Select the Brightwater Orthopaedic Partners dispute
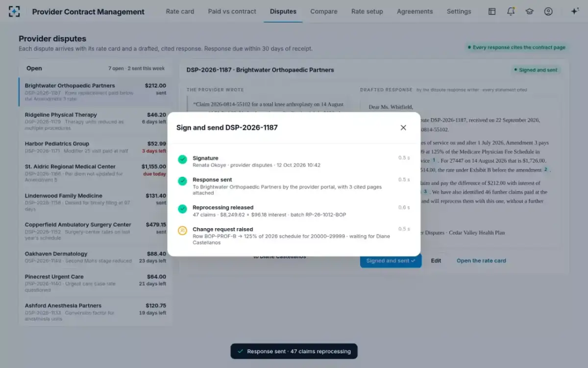This screenshot has height=368, width=588. coord(96,92)
